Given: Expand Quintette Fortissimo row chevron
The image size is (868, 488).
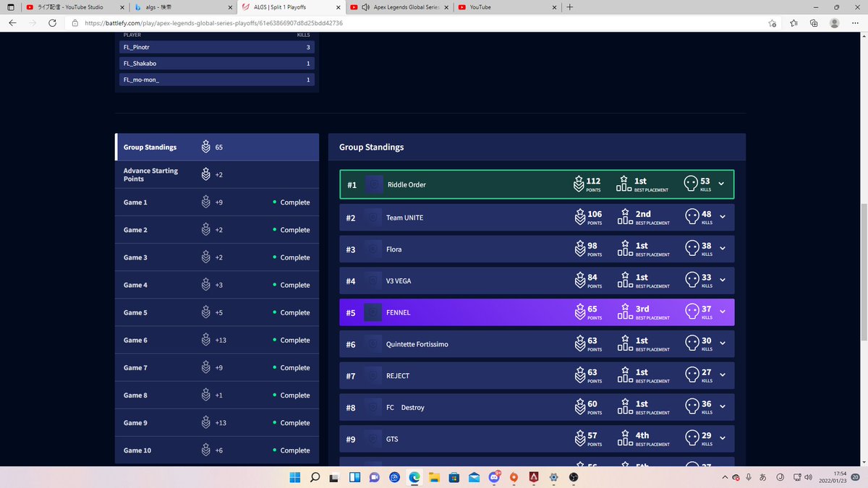Looking at the screenshot, I should (722, 344).
